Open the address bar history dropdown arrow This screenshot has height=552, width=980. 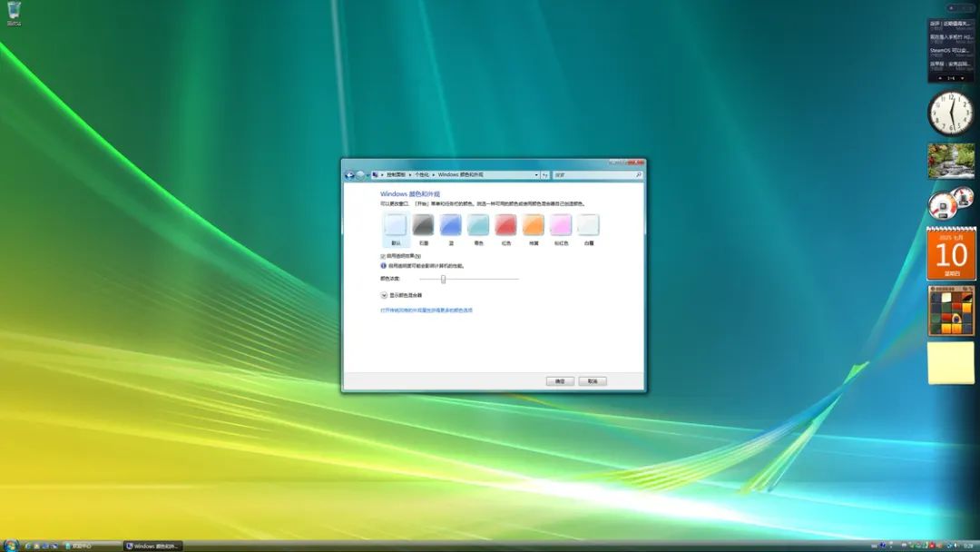tap(536, 175)
